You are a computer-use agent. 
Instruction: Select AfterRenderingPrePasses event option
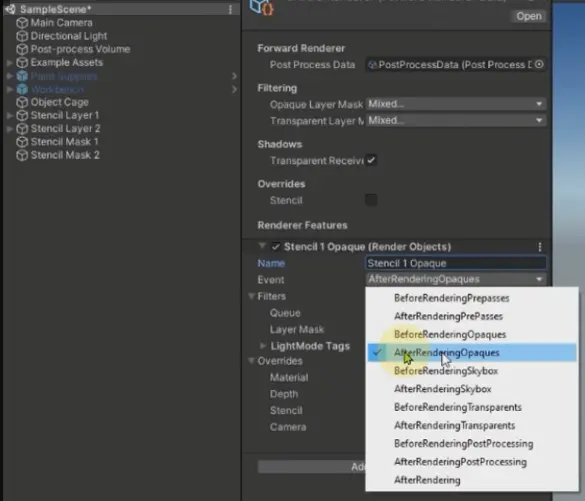[x=472, y=316]
